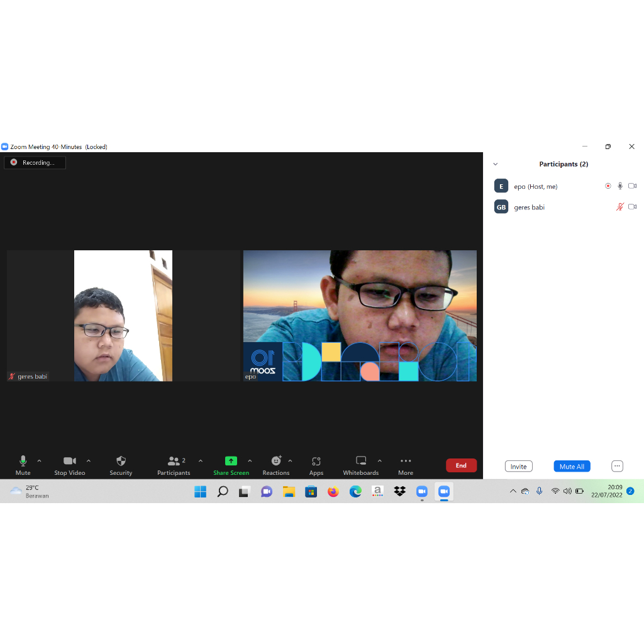Toggle epo's camera icon in list

[633, 186]
